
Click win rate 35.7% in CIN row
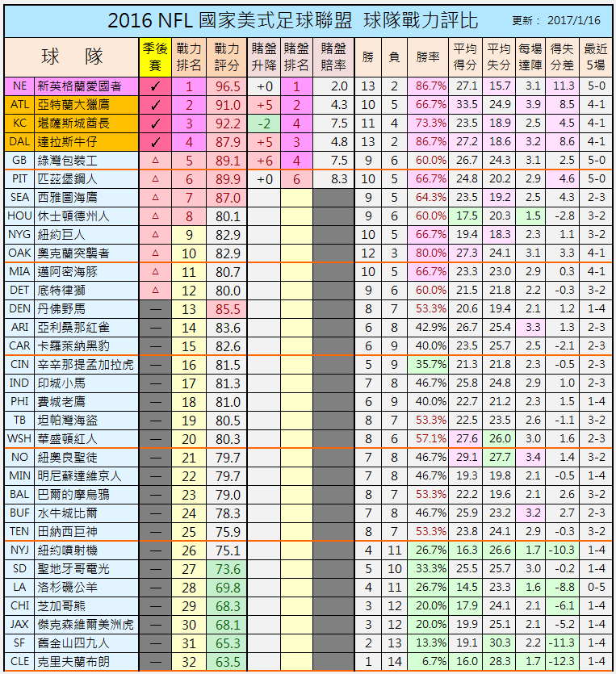click(431, 364)
